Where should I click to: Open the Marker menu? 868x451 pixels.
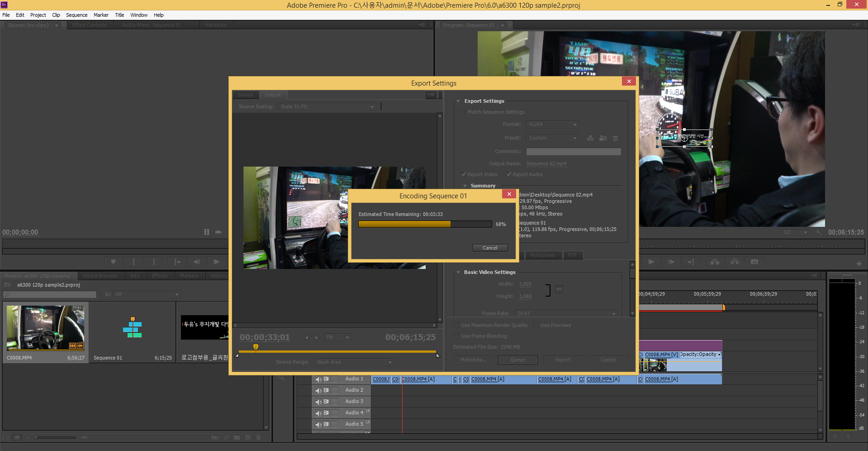click(101, 15)
